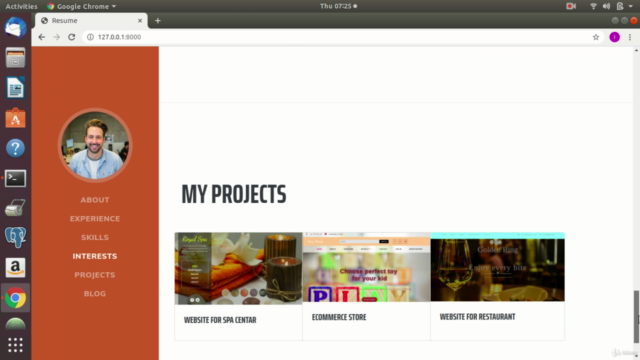Open the spa center project thumbnail
The height and width of the screenshot is (360, 640).
tap(238, 269)
